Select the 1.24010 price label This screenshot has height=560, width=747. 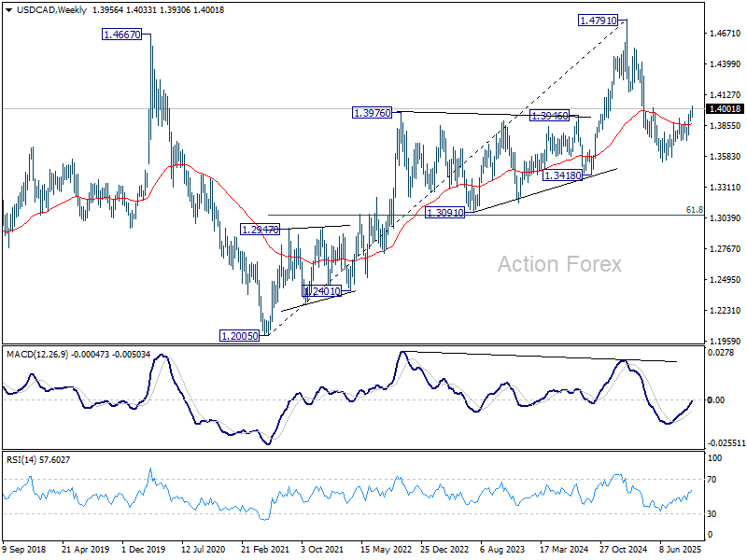pyautogui.click(x=322, y=291)
